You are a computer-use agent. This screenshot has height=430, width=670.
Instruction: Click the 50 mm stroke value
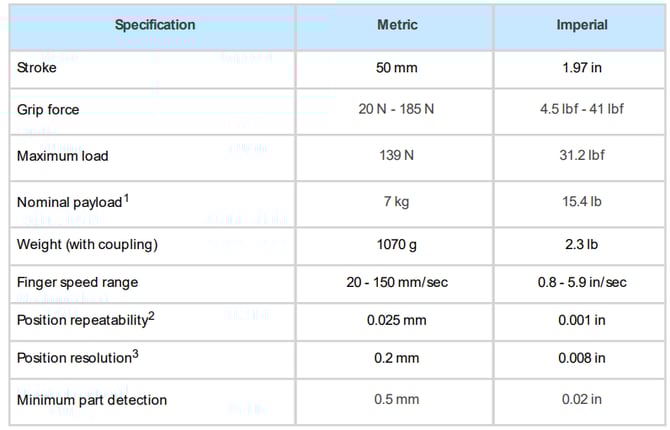click(x=397, y=68)
